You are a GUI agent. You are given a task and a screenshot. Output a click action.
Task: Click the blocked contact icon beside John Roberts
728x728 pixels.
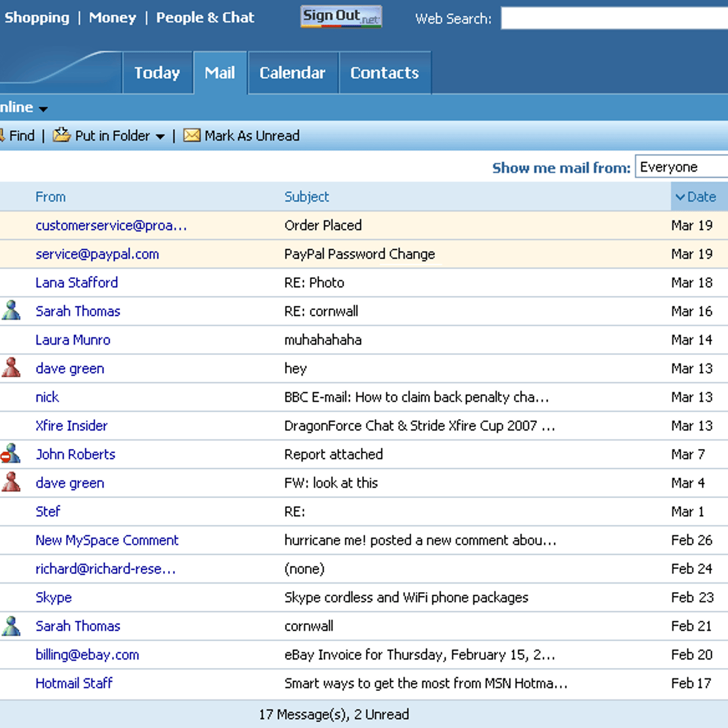click(x=11, y=454)
